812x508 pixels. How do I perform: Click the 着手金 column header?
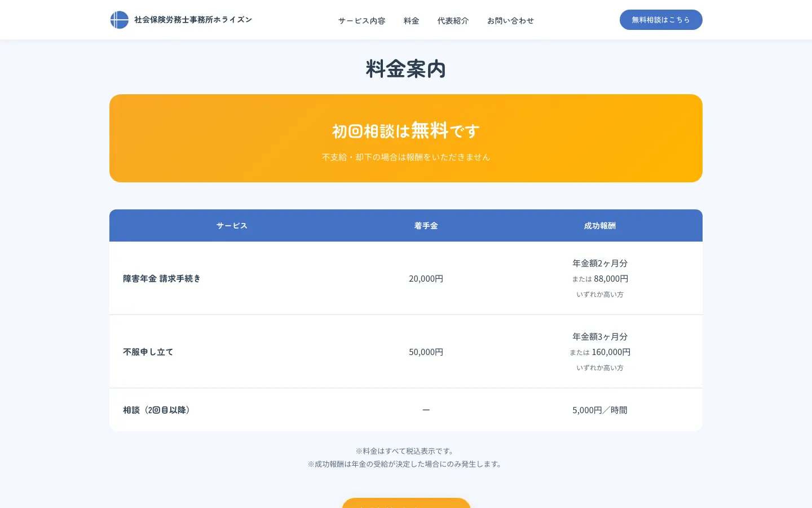coord(426,226)
